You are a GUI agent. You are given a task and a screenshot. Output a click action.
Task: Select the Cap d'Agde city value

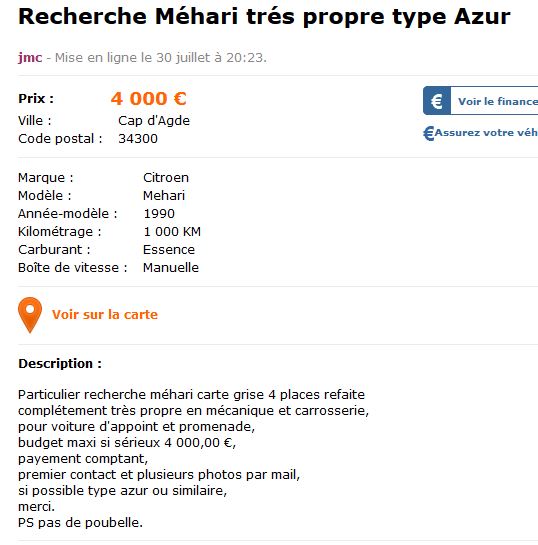[x=154, y=121]
